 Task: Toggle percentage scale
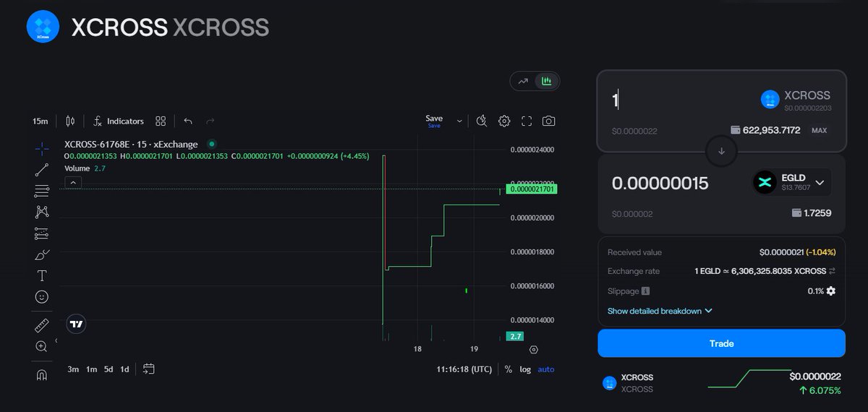click(509, 369)
